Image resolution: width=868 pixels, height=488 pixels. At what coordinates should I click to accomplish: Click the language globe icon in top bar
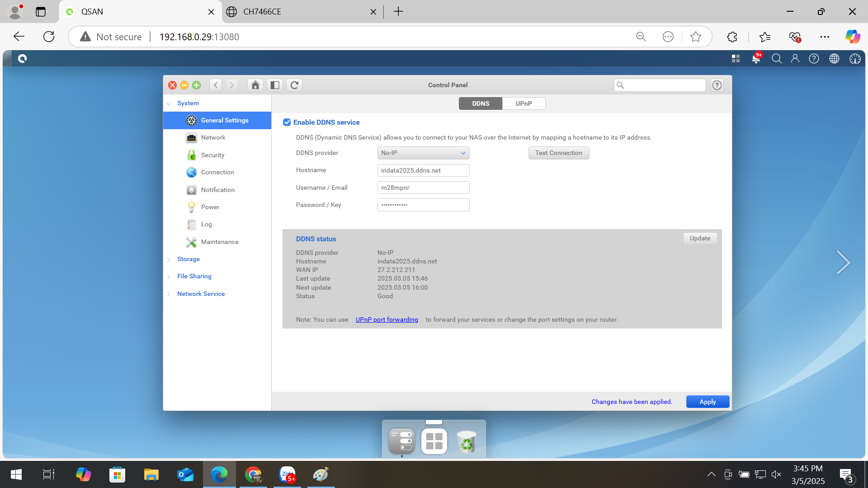[x=834, y=58]
